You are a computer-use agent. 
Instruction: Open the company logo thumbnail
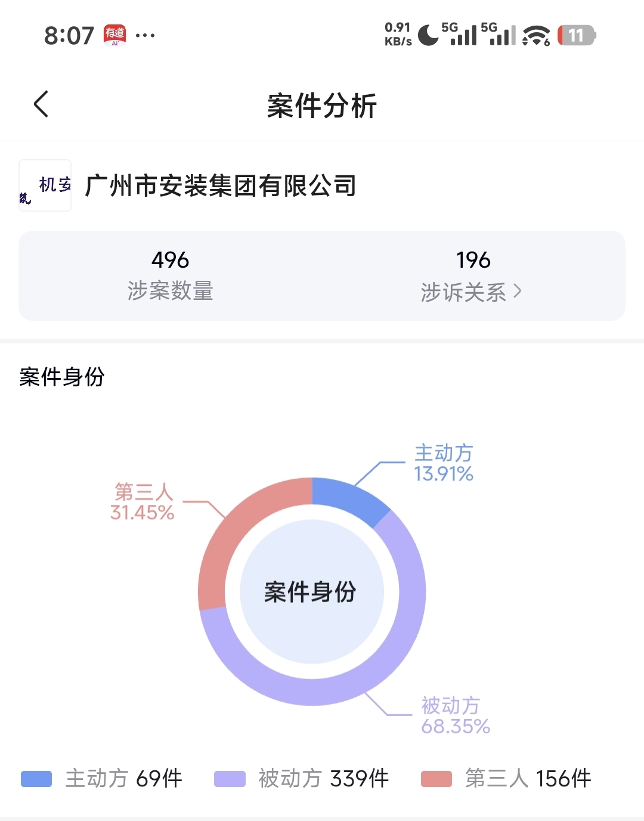pos(45,185)
